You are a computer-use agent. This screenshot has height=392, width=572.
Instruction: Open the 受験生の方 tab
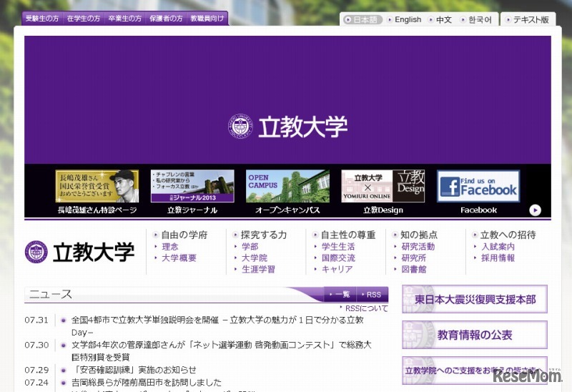tap(42, 19)
